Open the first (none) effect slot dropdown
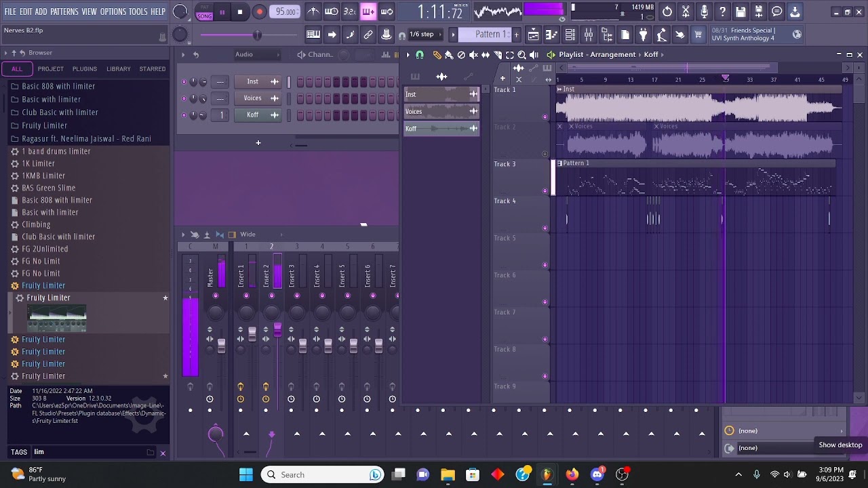Screen dimensions: 868x488 (x=785, y=430)
